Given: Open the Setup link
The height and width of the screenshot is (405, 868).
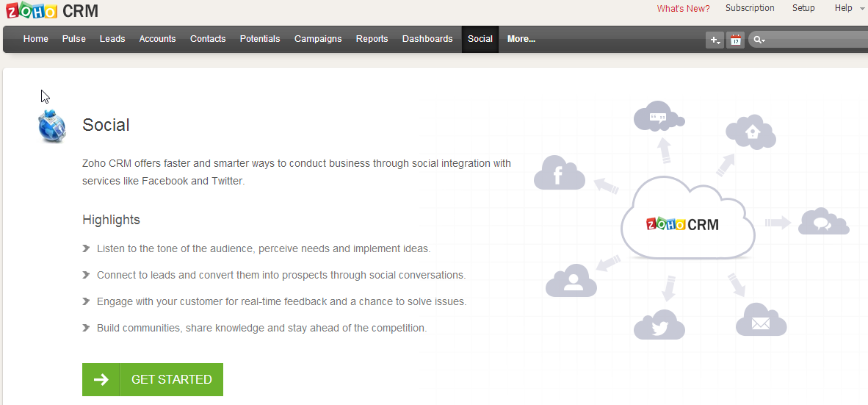Looking at the screenshot, I should [x=803, y=8].
